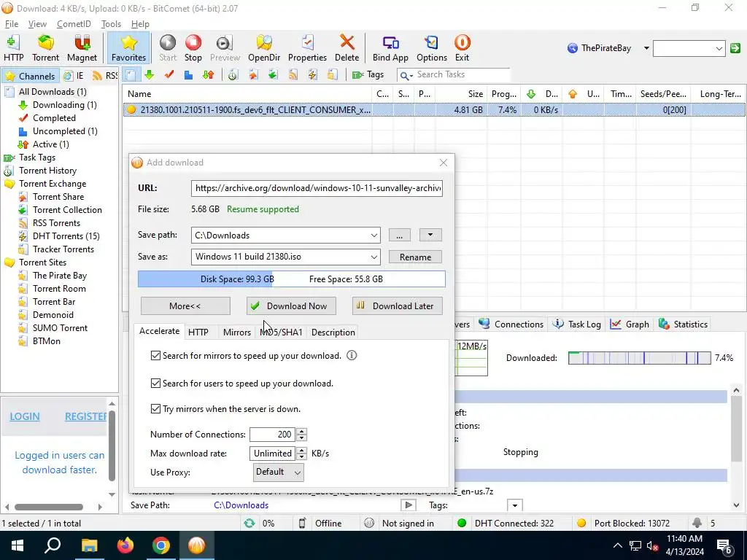Click the green downloading filter icon
This screenshot has width=747, height=560.
click(149, 75)
